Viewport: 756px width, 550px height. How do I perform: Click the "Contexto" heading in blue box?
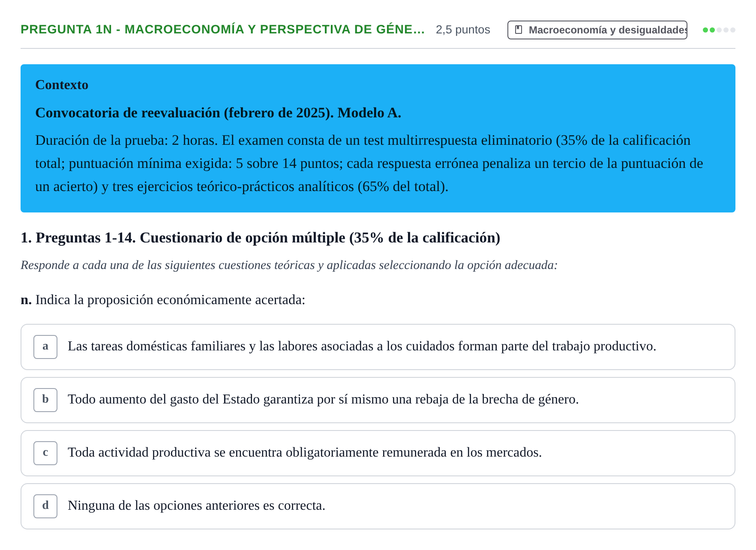62,85
